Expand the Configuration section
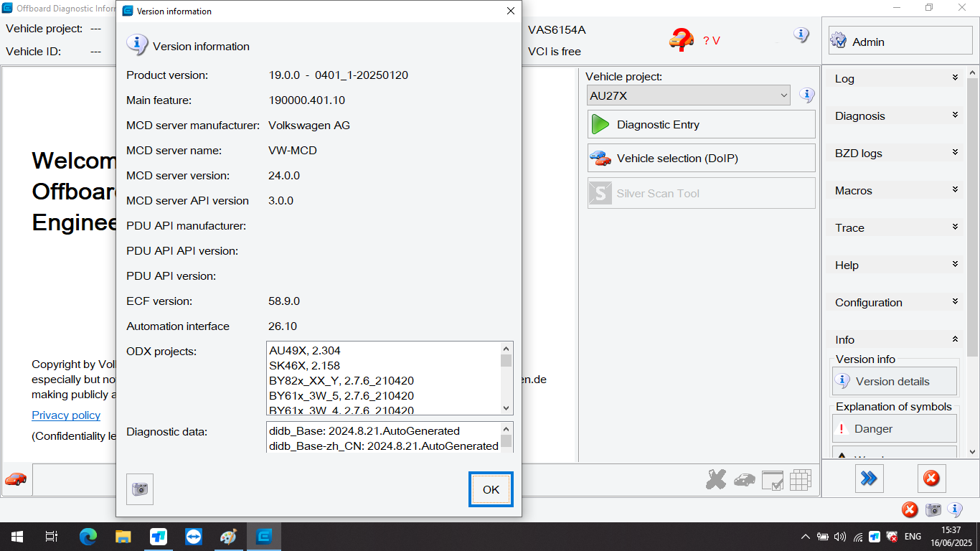This screenshot has height=551, width=980. tap(894, 302)
